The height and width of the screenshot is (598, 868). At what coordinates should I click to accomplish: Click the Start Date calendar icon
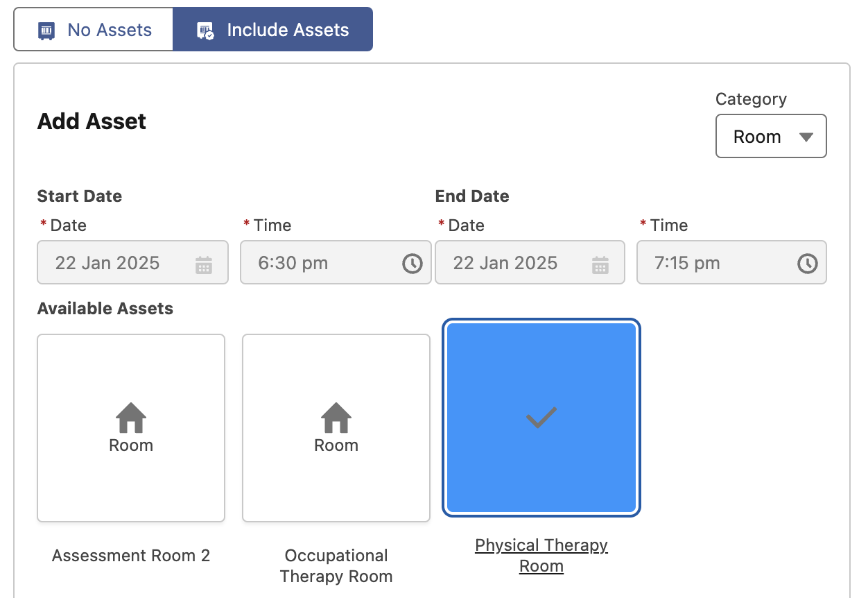[x=204, y=264]
